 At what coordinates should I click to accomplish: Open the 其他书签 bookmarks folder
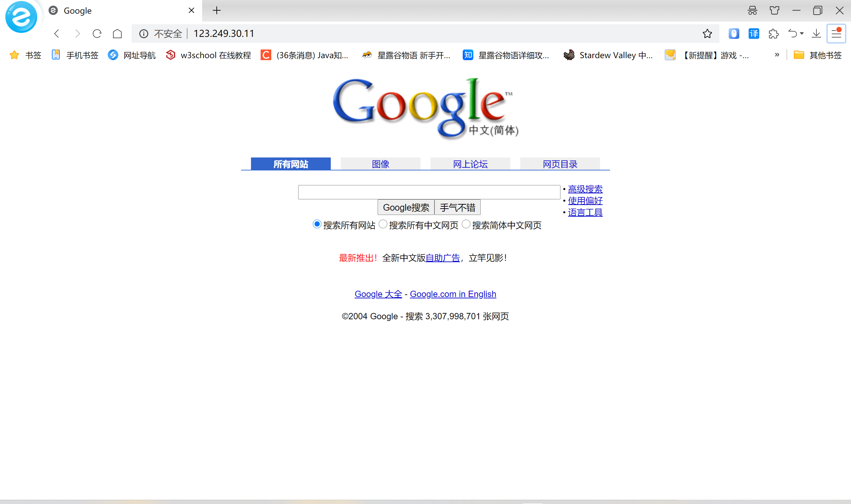click(817, 55)
